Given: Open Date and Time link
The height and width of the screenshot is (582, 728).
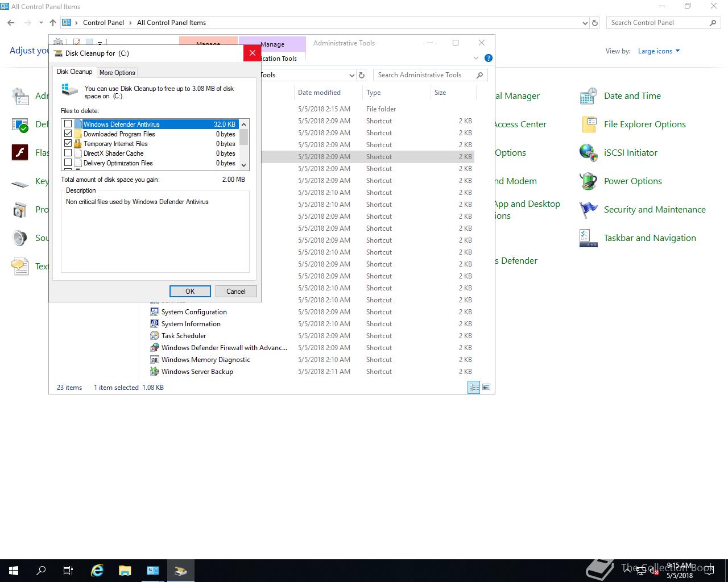Looking at the screenshot, I should [x=632, y=96].
